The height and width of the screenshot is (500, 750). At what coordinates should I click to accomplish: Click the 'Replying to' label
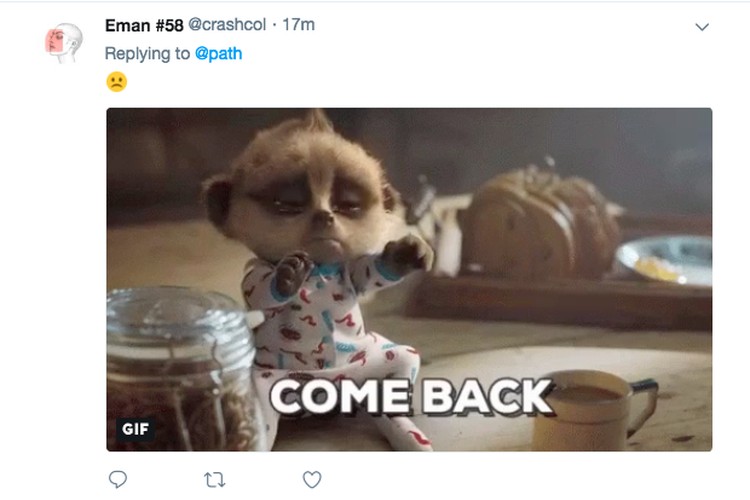click(147, 53)
